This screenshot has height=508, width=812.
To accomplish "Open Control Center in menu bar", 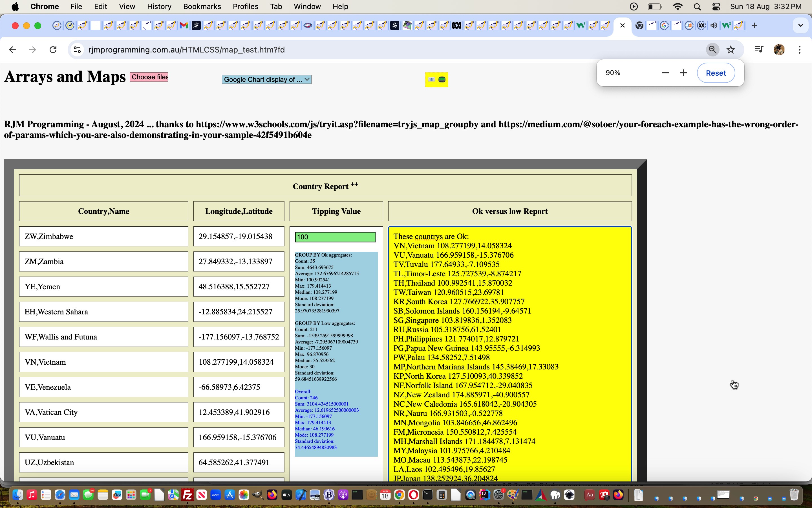I will tap(716, 7).
